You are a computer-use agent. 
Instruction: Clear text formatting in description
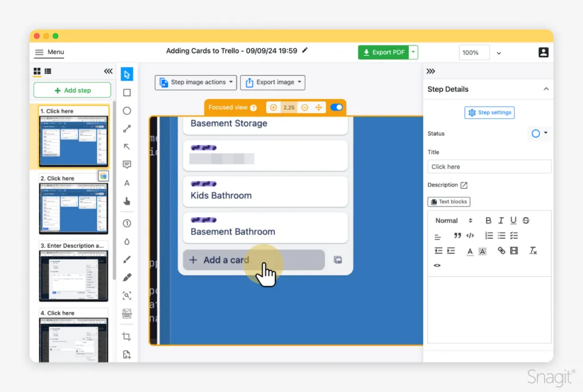(x=533, y=251)
